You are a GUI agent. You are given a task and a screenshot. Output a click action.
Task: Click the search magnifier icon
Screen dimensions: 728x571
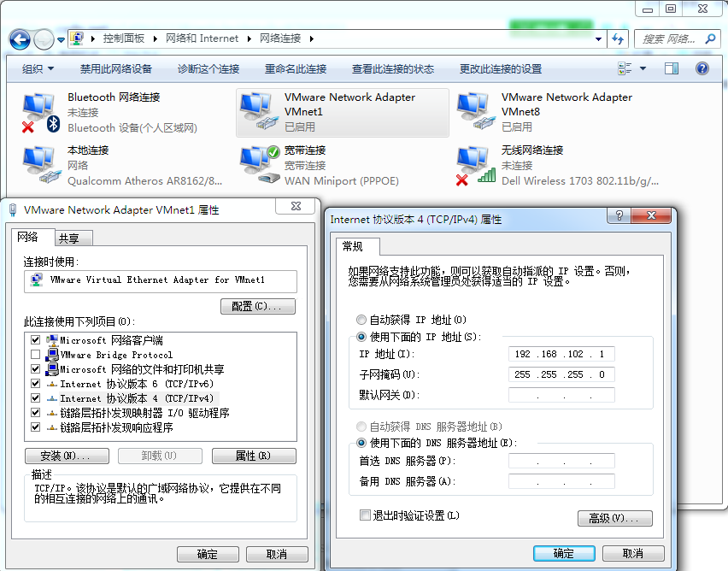coord(710,39)
